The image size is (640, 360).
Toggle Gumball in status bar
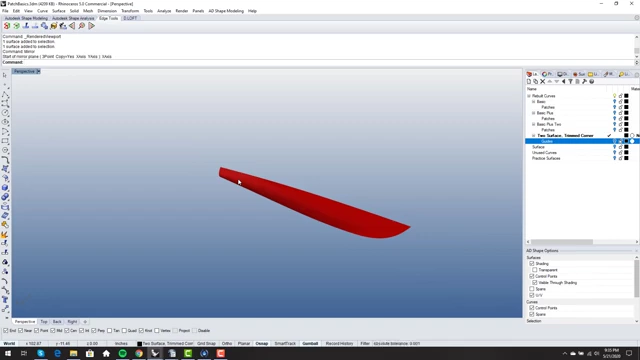(310, 344)
